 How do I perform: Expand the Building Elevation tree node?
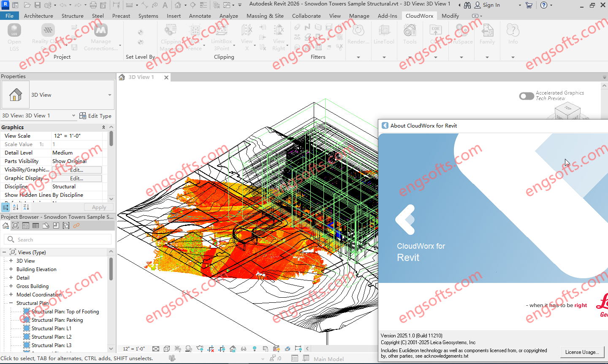click(11, 269)
